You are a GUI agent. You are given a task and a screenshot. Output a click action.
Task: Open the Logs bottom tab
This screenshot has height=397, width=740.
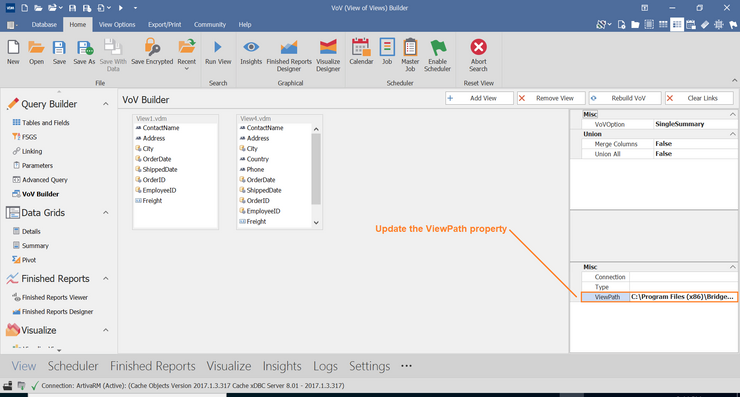pos(325,366)
